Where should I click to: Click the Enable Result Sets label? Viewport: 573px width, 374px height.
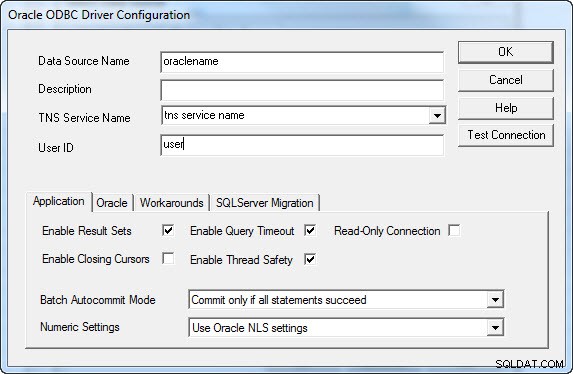pyautogui.click(x=87, y=231)
